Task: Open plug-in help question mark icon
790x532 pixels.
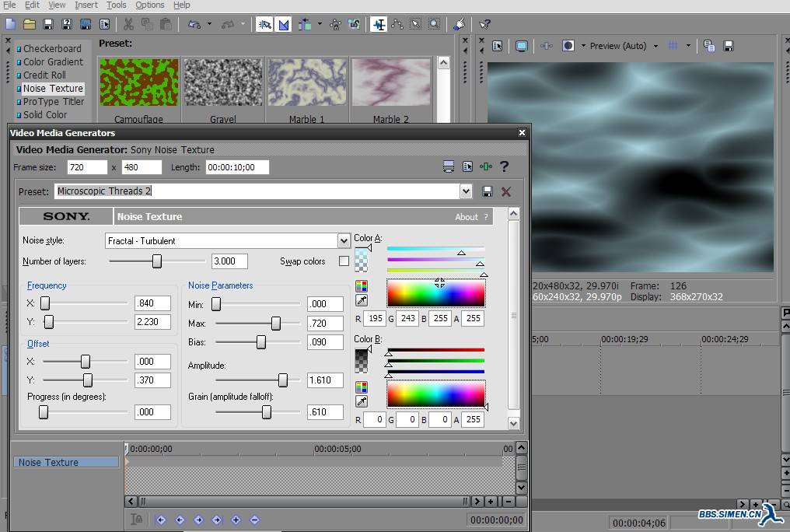Action: coord(504,166)
